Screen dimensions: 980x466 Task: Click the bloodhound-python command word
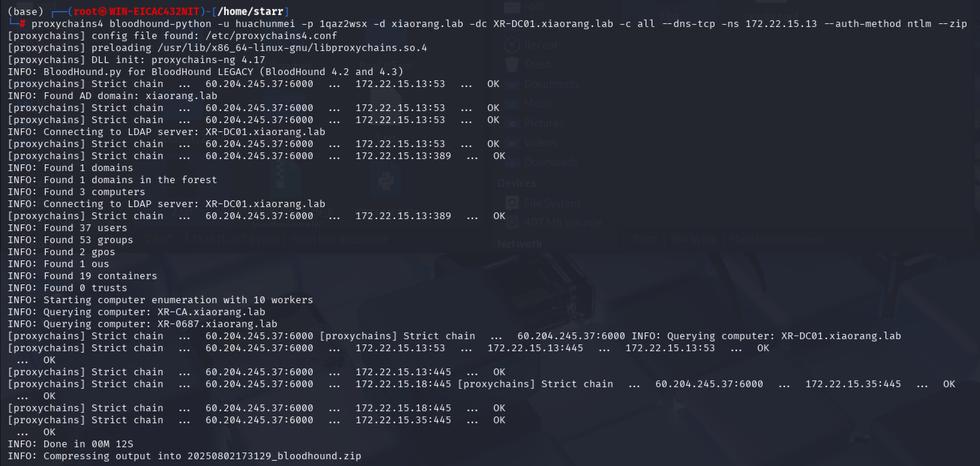160,24
